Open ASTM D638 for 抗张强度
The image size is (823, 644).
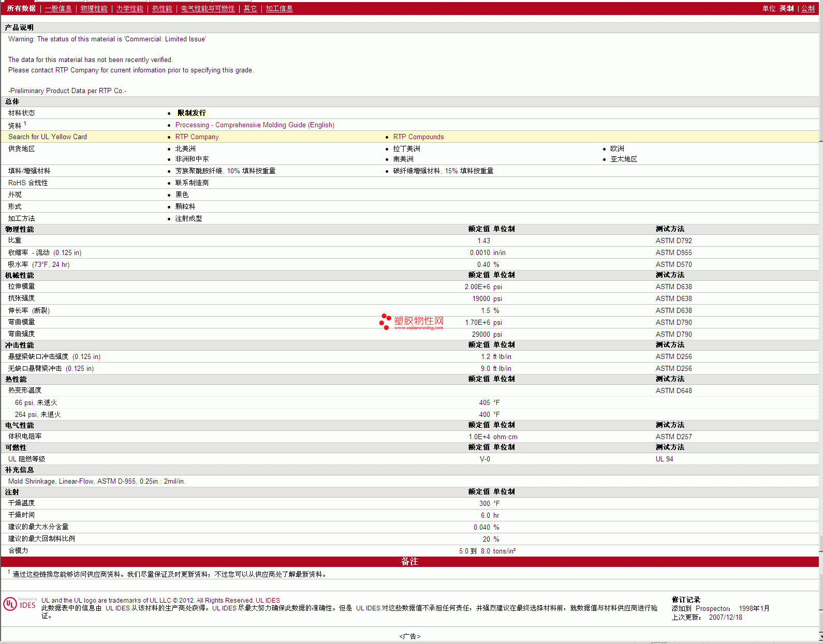(673, 299)
